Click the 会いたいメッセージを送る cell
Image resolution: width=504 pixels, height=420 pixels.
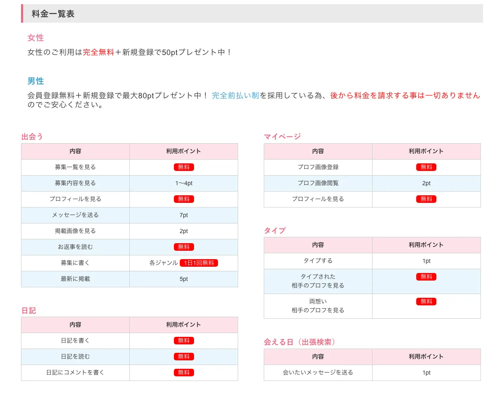pos(318,373)
